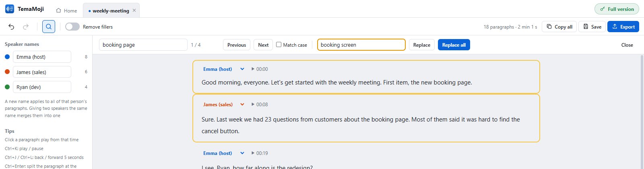The height and width of the screenshot is (169, 644).
Task: Play from timestamp 00:00
Action: (x=260, y=69)
